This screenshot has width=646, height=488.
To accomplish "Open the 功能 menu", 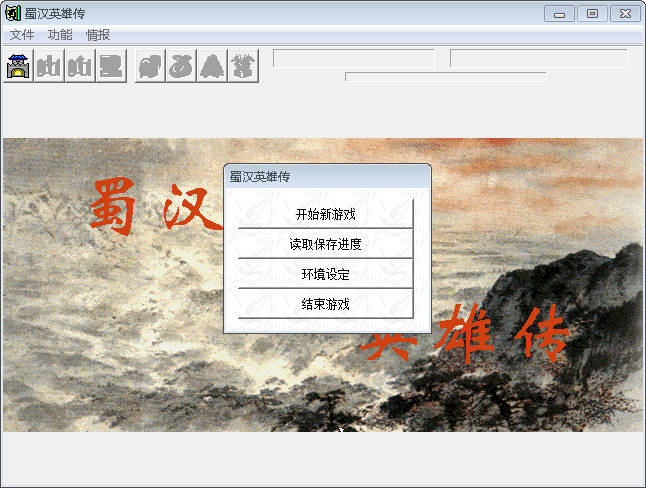I will click(60, 35).
